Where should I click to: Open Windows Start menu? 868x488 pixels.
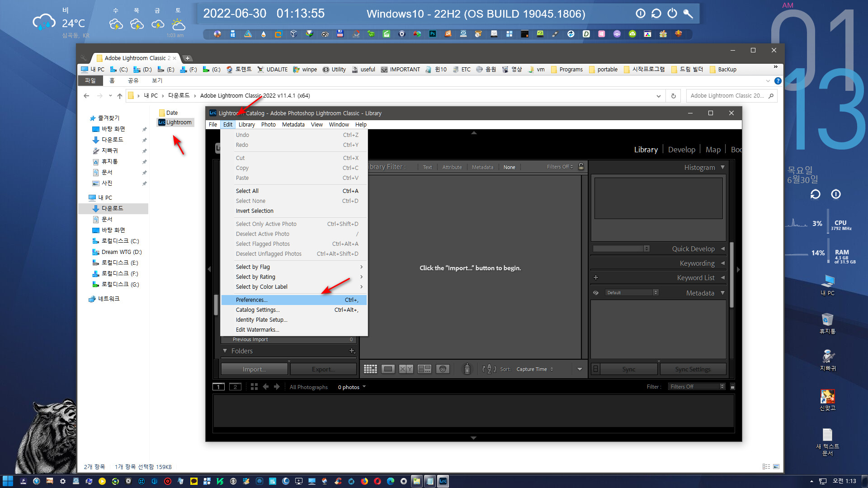coord(8,481)
